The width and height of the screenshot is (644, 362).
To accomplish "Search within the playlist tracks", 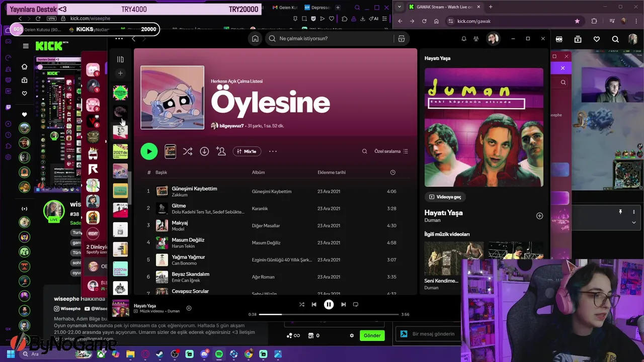I will coord(365,151).
